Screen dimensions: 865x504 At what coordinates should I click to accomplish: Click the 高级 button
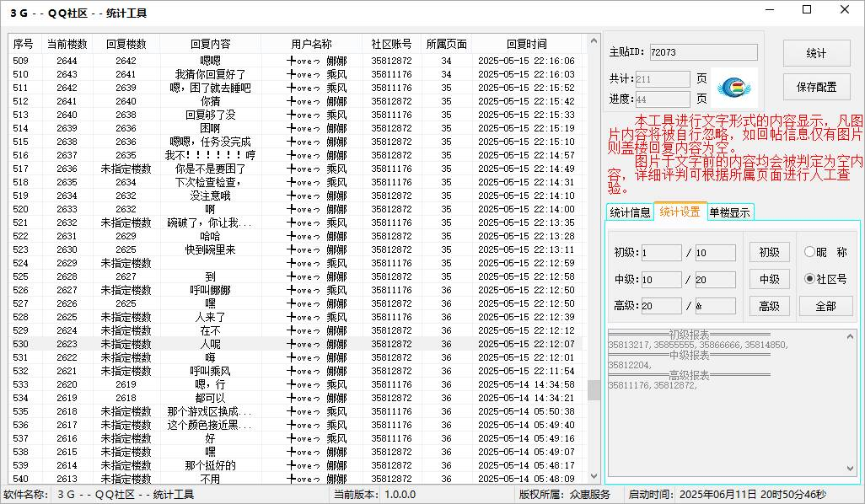769,306
